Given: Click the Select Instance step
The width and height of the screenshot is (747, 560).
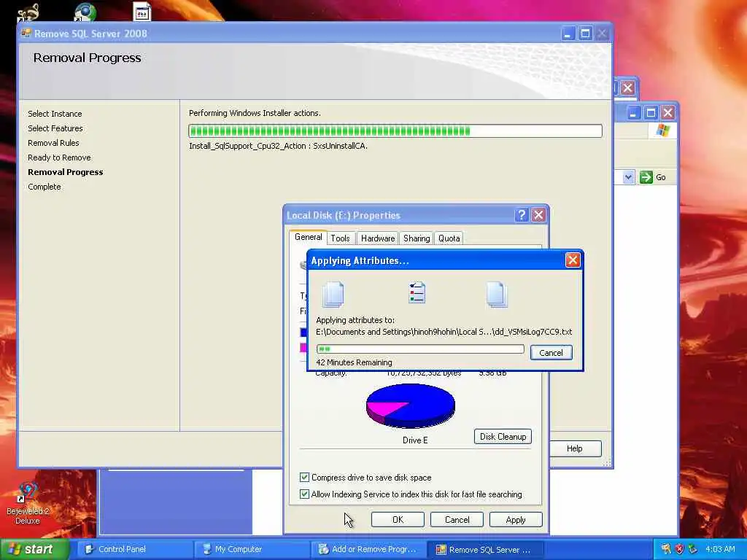Looking at the screenshot, I should pos(55,114).
